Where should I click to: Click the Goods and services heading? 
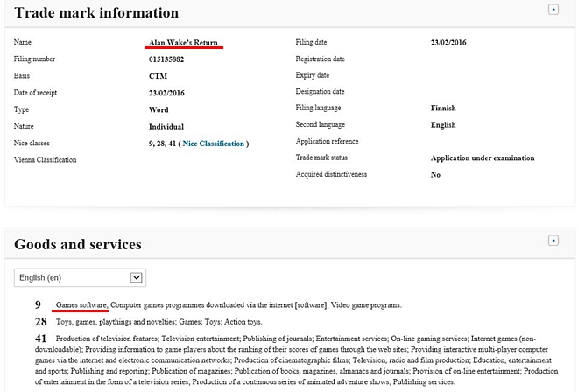coord(78,244)
